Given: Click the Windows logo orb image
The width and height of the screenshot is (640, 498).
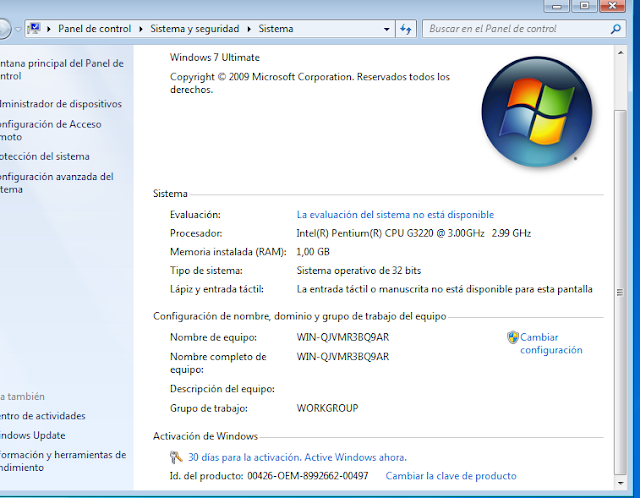Looking at the screenshot, I should coord(537,111).
